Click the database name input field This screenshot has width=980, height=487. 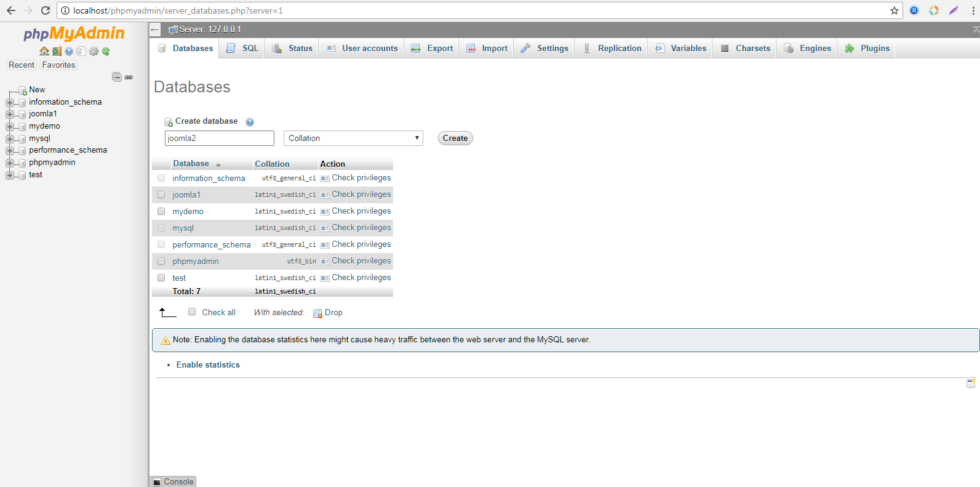[x=220, y=139]
